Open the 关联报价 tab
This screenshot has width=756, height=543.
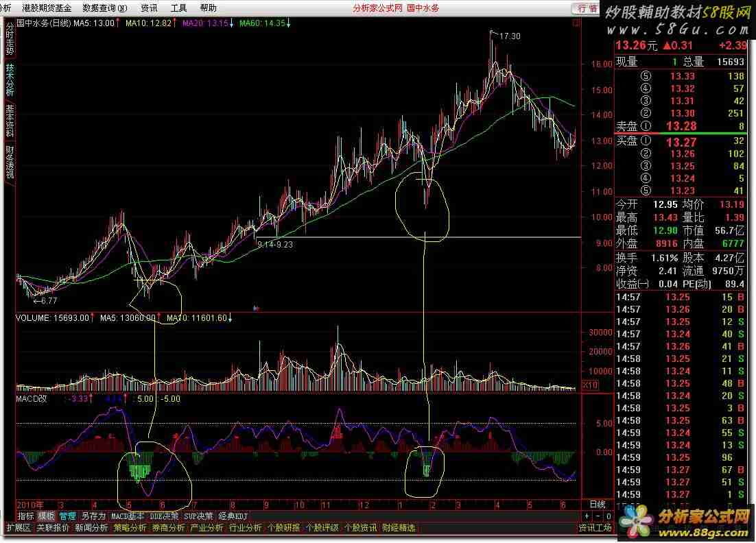click(x=53, y=528)
